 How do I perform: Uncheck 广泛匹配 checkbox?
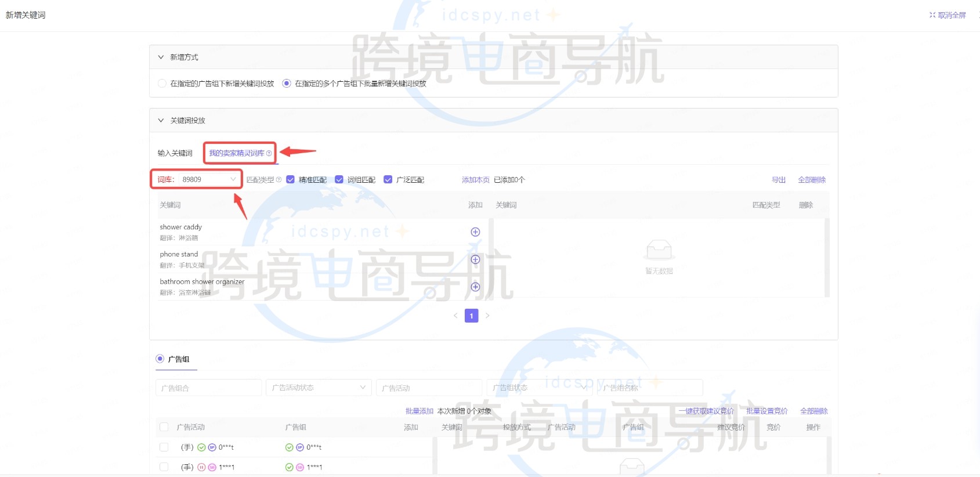click(388, 180)
